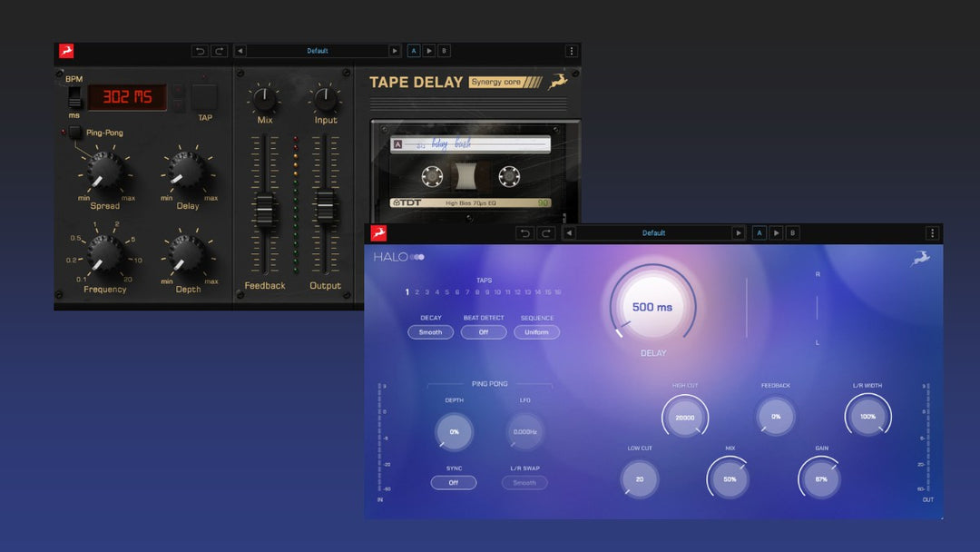Open the three-dot options menu in Halo
This screenshot has height=552, width=980.
(x=933, y=233)
